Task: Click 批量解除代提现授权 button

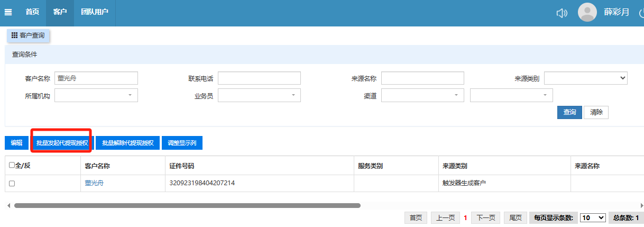Action: 127,143
